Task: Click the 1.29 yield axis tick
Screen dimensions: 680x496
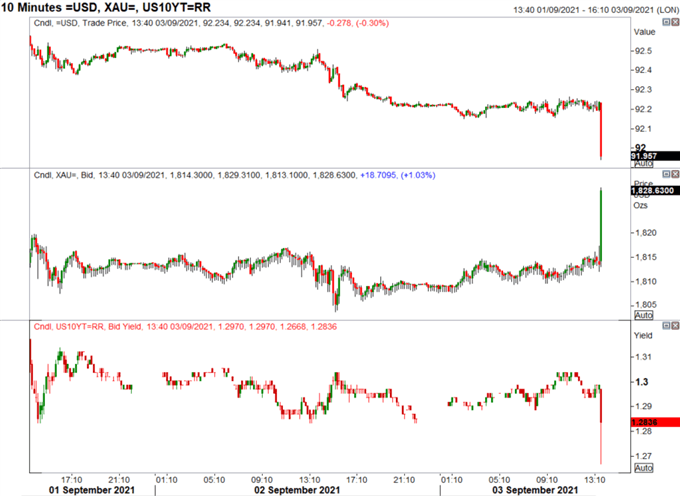Action: pos(643,406)
